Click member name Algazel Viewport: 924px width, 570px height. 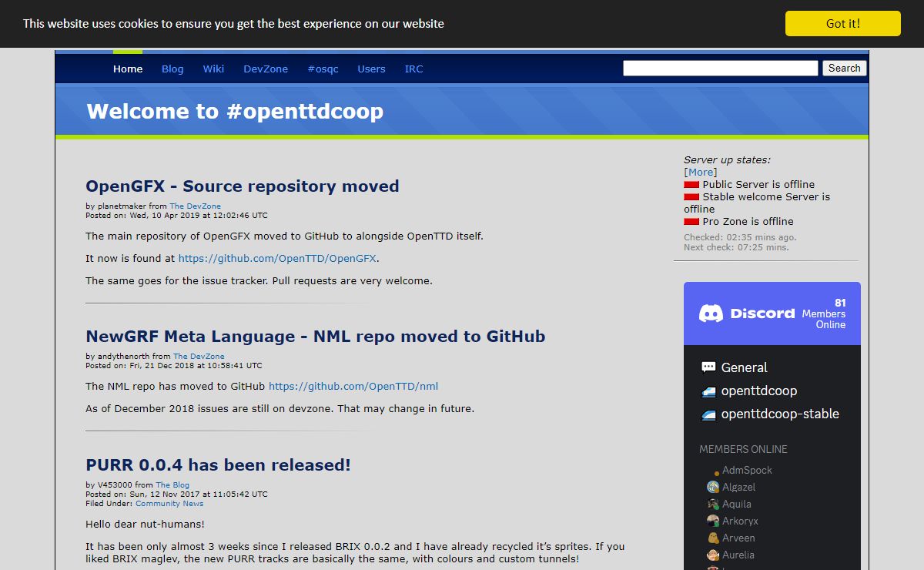pyautogui.click(x=738, y=487)
